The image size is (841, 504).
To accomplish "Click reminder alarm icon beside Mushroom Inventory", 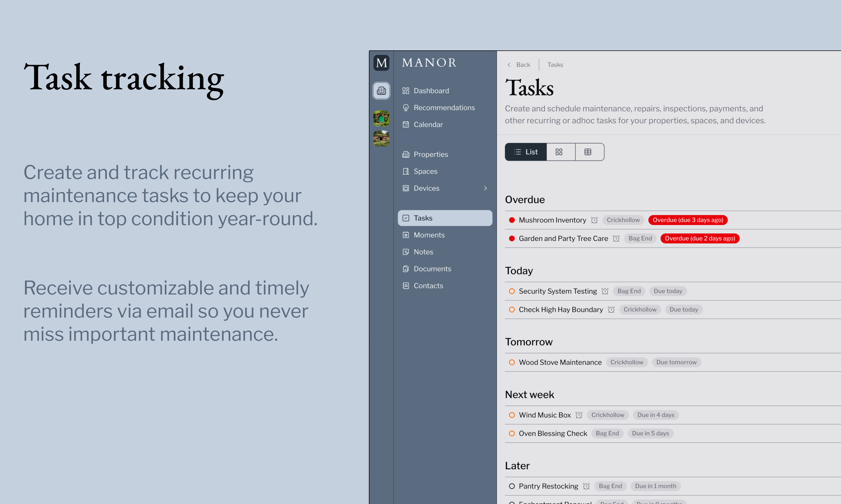I will click(x=594, y=220).
